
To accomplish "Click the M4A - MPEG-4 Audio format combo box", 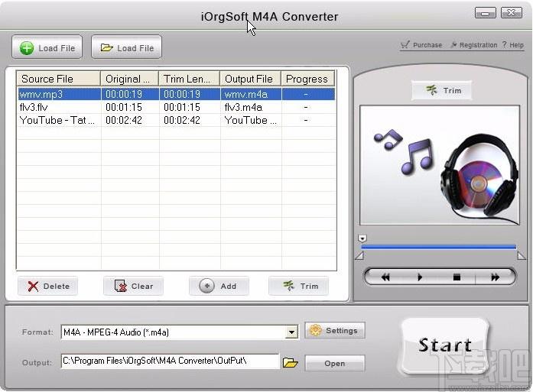I will tap(180, 332).
